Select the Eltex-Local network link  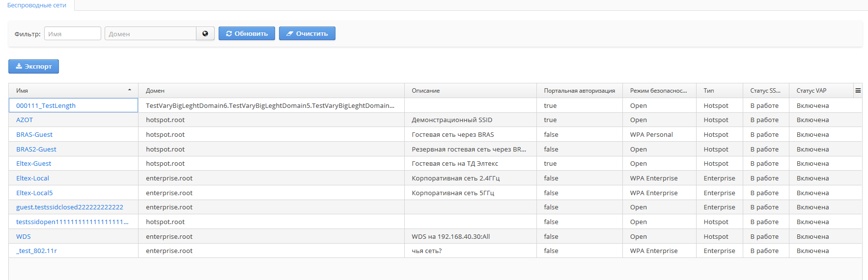[32, 178]
